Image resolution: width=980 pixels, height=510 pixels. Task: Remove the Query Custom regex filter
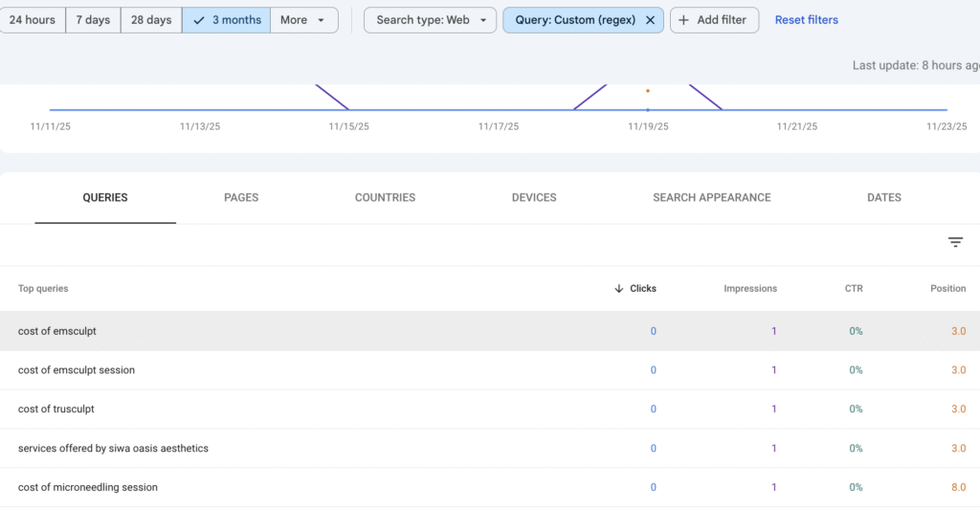[651, 20]
